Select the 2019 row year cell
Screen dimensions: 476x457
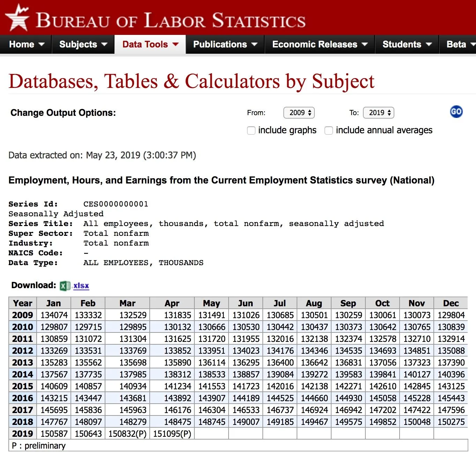click(x=22, y=434)
